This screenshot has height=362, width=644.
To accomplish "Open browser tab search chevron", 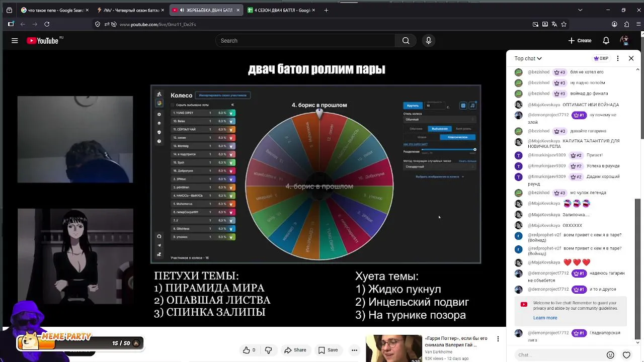I will point(580,10).
